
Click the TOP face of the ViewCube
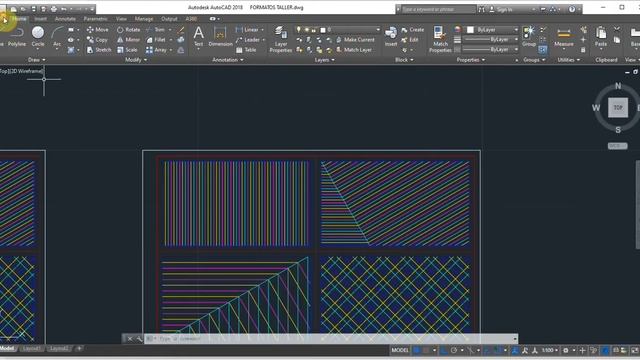[618, 108]
